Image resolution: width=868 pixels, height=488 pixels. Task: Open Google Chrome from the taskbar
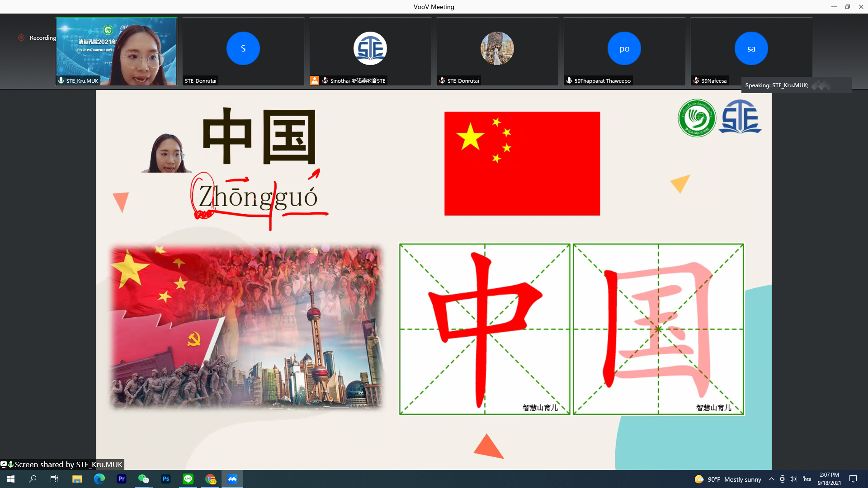(210, 479)
